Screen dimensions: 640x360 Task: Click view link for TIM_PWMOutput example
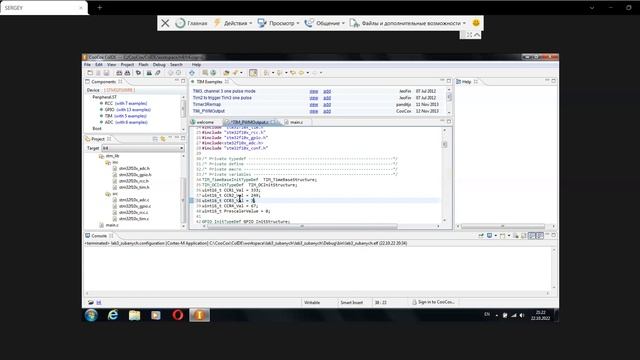pos(313,111)
